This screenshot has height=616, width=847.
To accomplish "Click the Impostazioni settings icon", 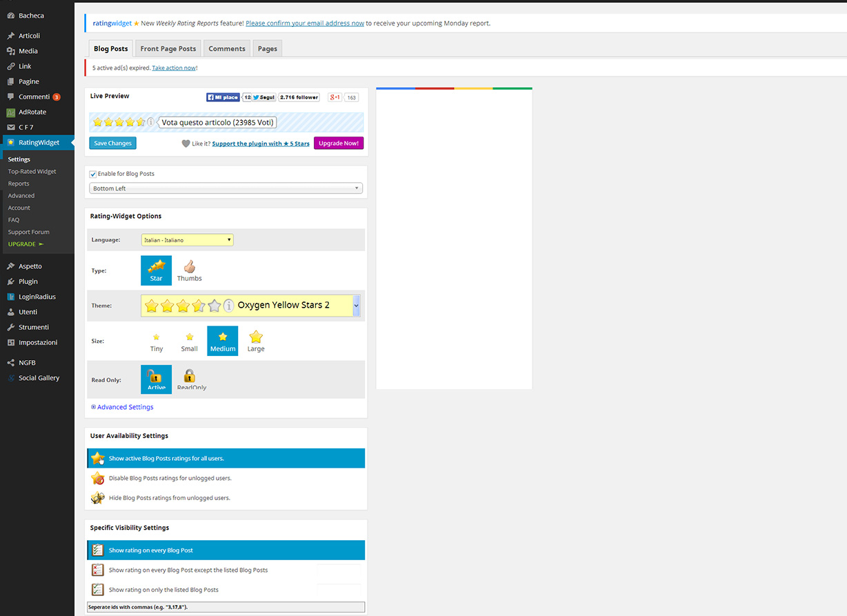I will pos(11,342).
